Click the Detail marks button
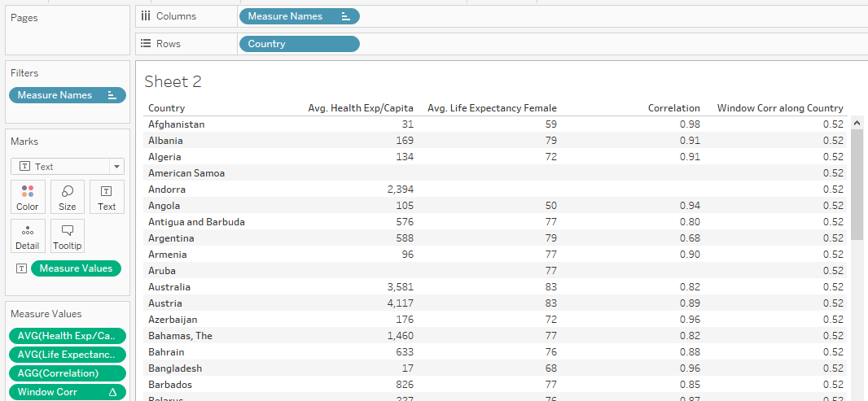This screenshot has width=868, height=401. pyautogui.click(x=28, y=236)
